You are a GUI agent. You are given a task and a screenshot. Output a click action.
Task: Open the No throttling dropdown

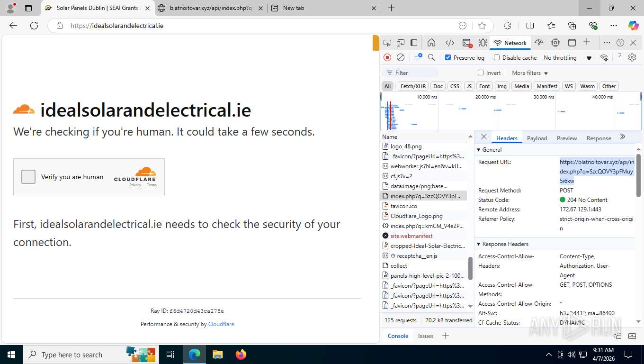tap(568, 57)
